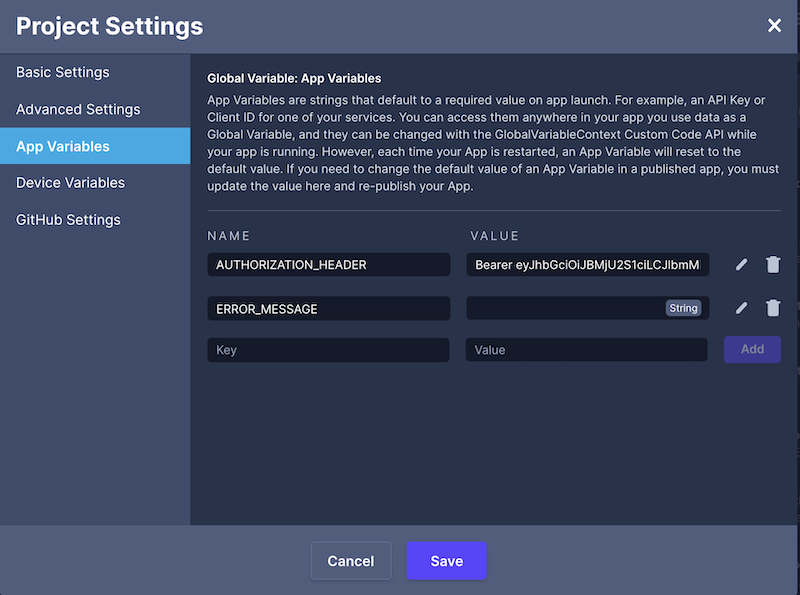Click the String type badge for ERROR_MESSAGE
Viewport: 800px width, 595px height.
click(683, 308)
